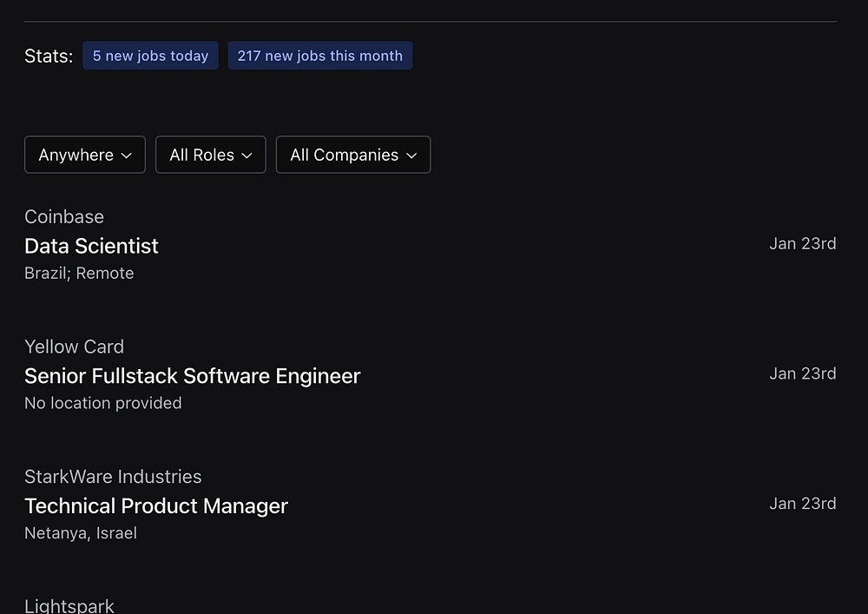Click the chevron arrow beside Anywhere

click(127, 155)
